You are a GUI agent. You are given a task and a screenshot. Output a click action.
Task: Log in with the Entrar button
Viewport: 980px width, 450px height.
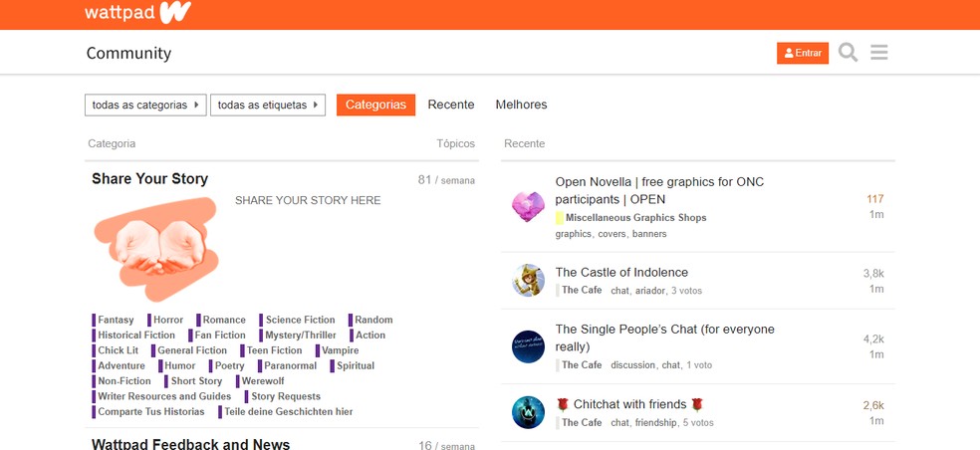803,53
